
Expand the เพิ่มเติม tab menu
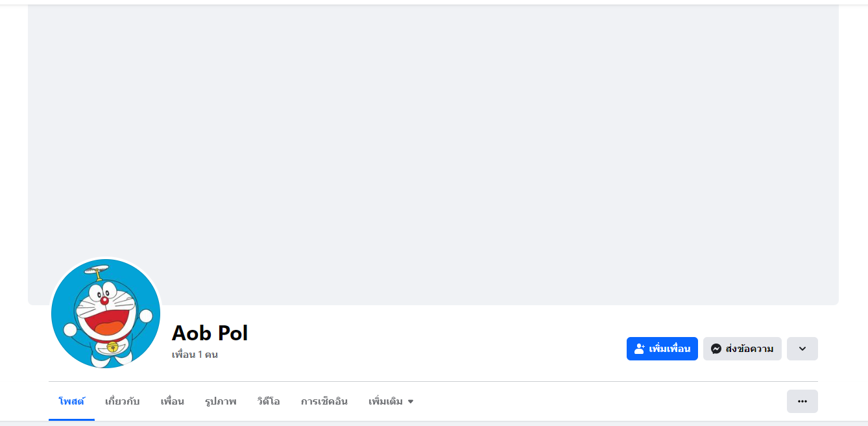click(386, 401)
